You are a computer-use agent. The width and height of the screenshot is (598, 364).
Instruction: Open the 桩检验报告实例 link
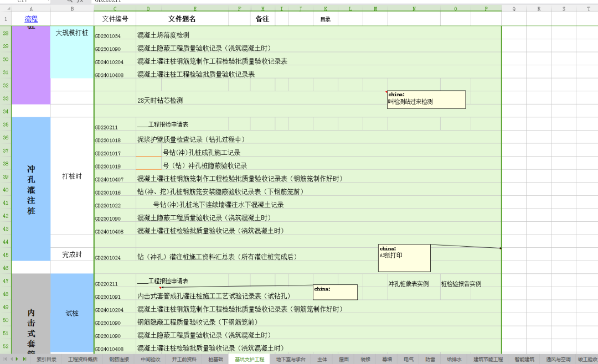[461, 284]
